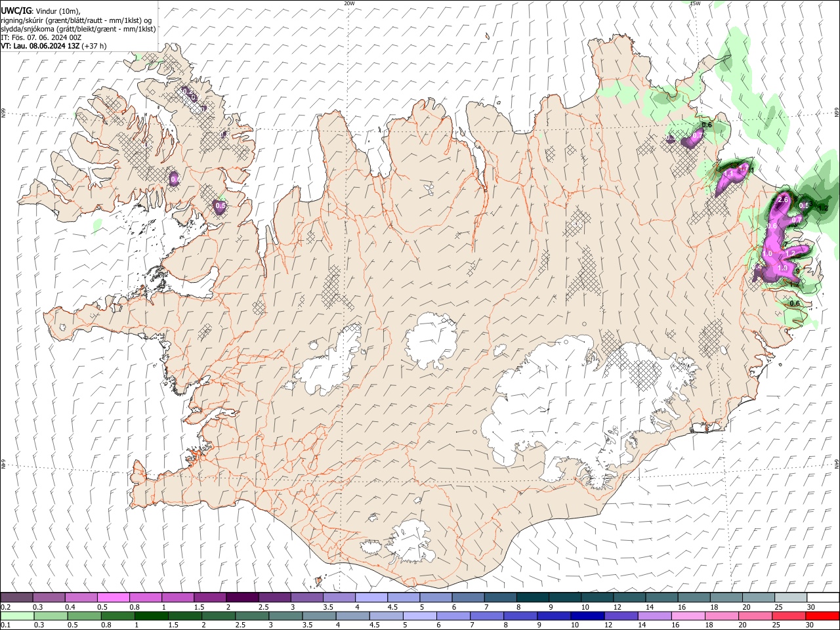Image resolution: width=840 pixels, height=630 pixels.
Task: Click the 2.6 precipitation value
Action: (782, 199)
